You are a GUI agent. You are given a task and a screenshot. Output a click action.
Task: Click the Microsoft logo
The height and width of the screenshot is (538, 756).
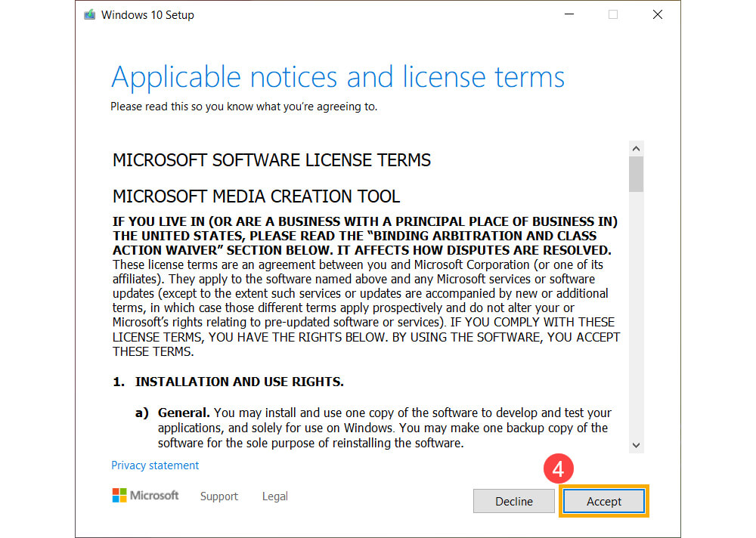145,495
